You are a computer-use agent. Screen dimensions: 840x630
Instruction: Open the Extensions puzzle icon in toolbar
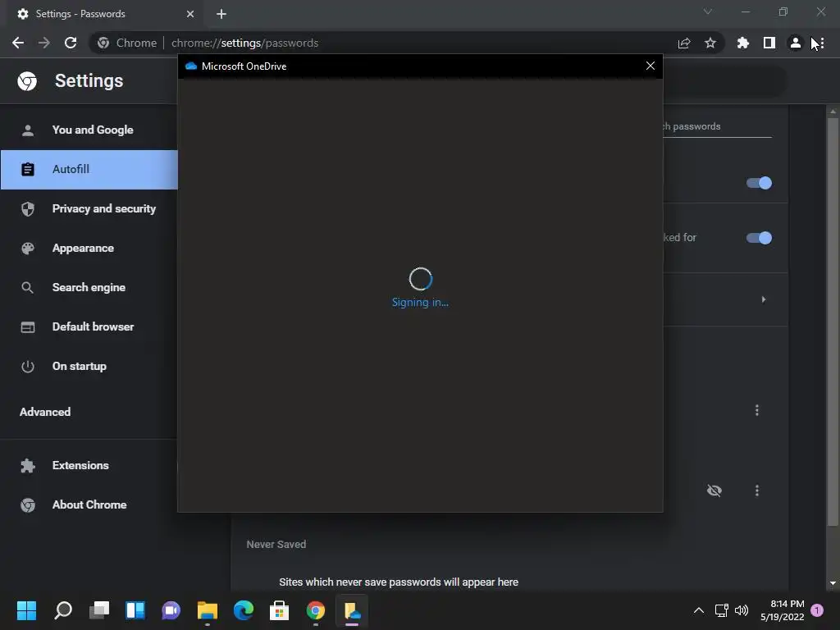click(x=742, y=43)
